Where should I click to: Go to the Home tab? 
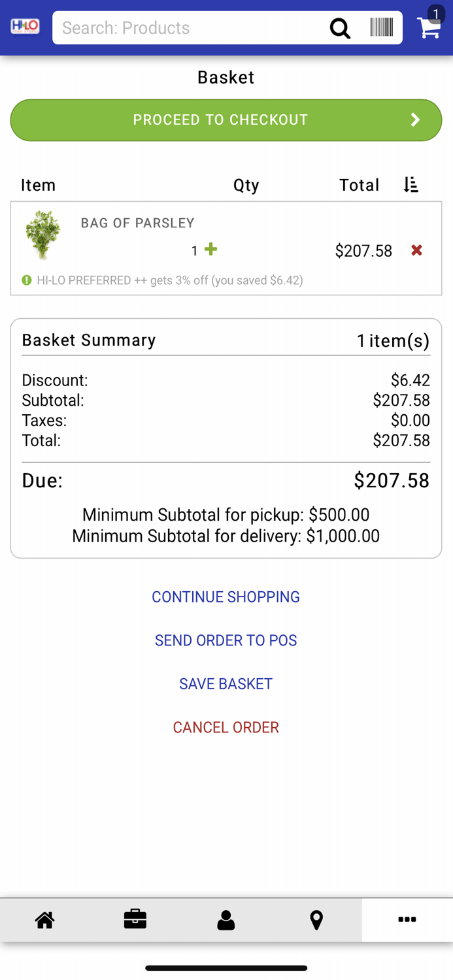pyautogui.click(x=45, y=920)
